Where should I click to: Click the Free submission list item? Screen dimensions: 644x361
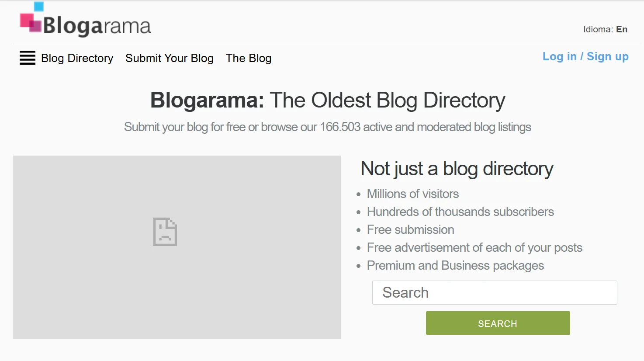click(411, 229)
